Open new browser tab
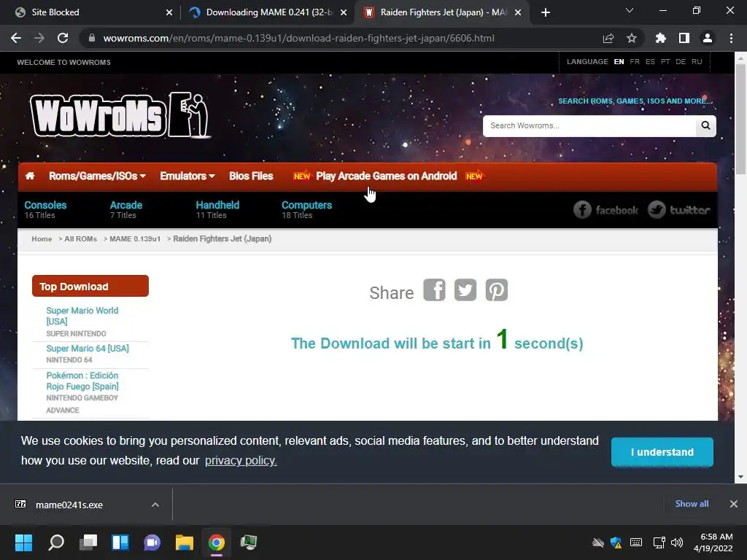747x560 pixels. [x=546, y=12]
